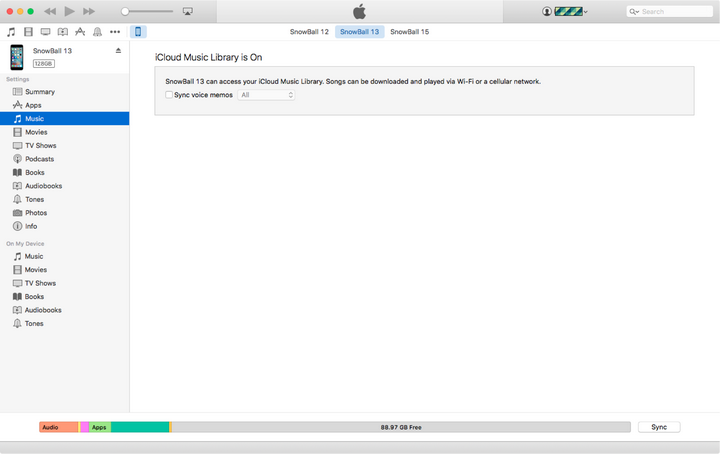Open Info in Settings sidebar
The image size is (720, 454).
pyautogui.click(x=64, y=226)
